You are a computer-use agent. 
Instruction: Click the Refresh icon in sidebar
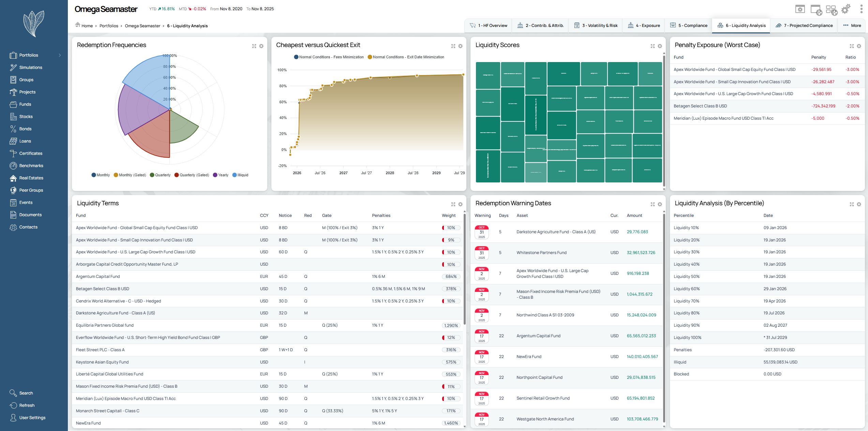[x=13, y=405]
